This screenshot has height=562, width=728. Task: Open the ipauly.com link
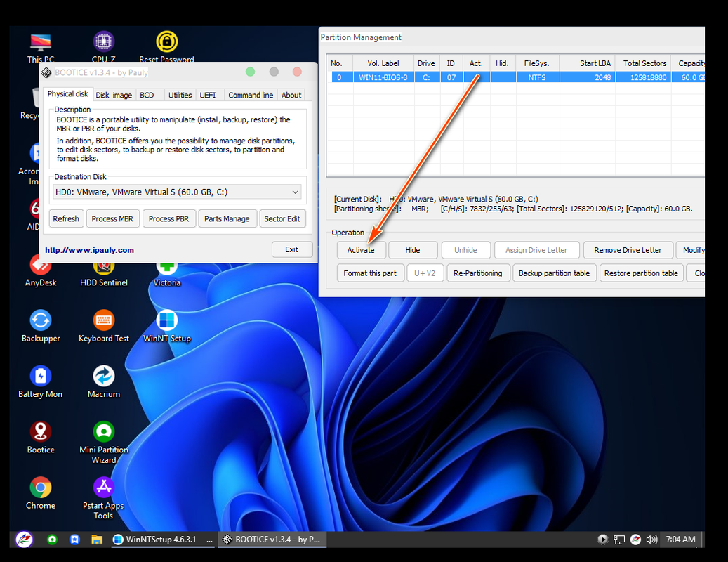90,250
